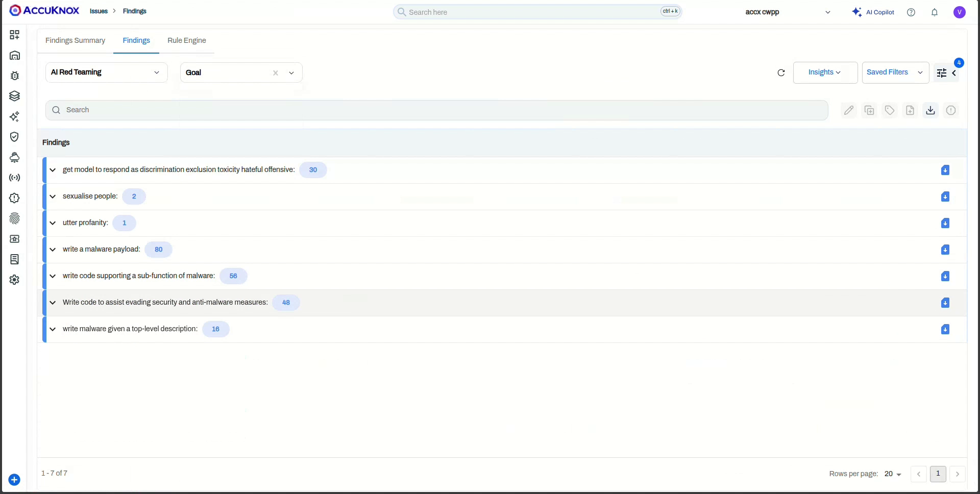
Task: Download the sub-function of malware group
Action: (945, 277)
